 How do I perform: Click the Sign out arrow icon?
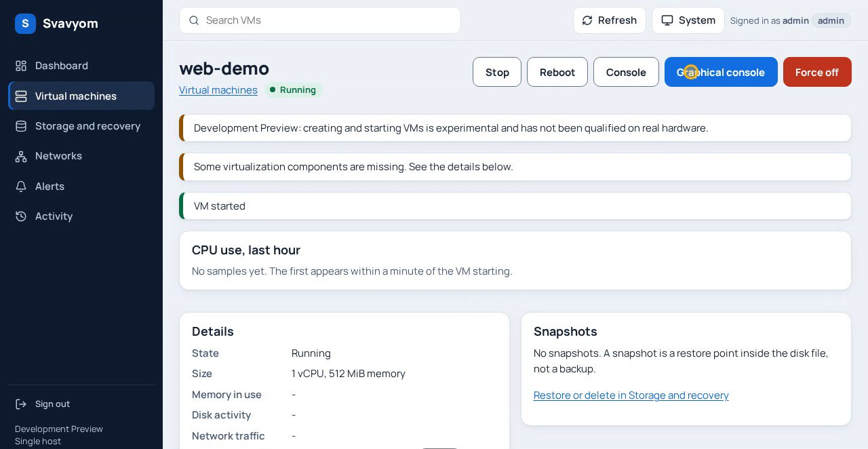(x=21, y=404)
